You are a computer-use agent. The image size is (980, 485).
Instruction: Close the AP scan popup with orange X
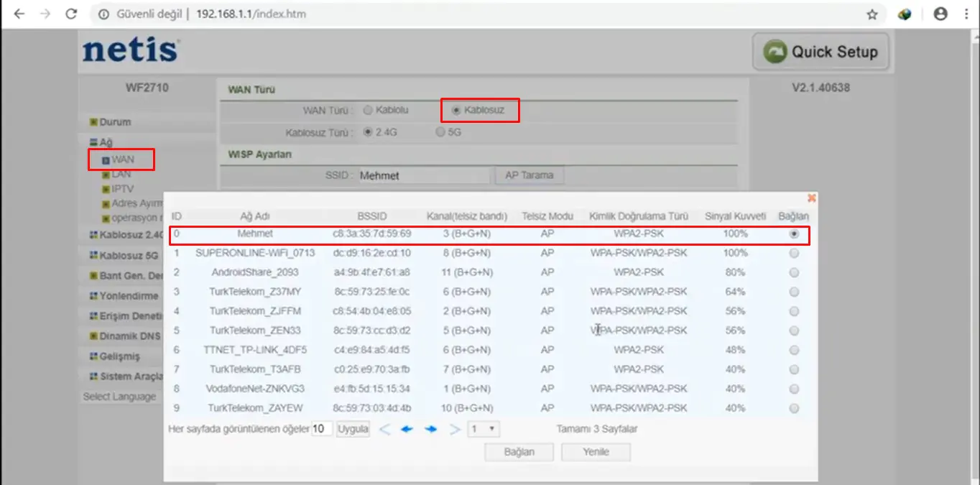(x=811, y=198)
